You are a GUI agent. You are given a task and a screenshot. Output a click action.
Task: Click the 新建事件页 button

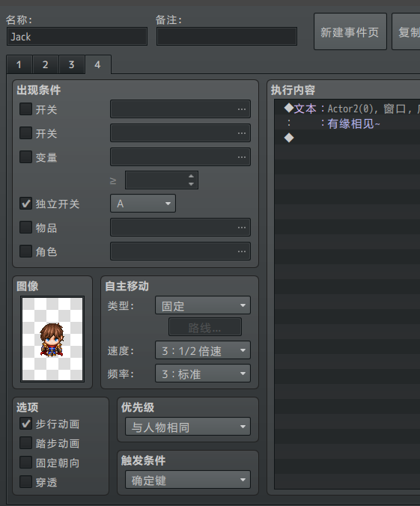pos(350,31)
